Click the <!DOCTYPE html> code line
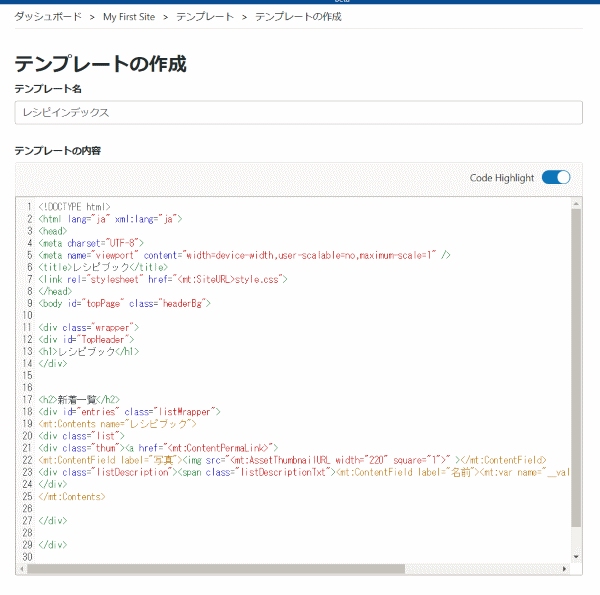 pyautogui.click(x=74, y=207)
